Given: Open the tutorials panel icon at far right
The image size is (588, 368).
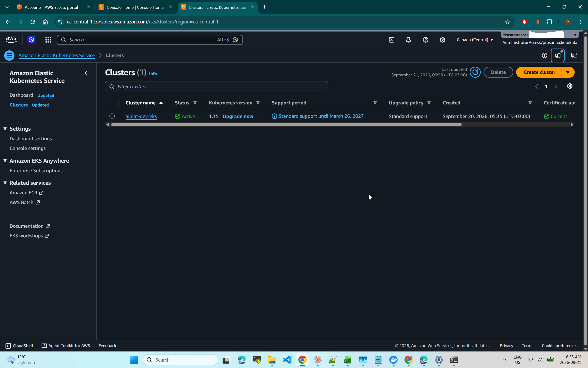Looking at the screenshot, I should pos(574,55).
